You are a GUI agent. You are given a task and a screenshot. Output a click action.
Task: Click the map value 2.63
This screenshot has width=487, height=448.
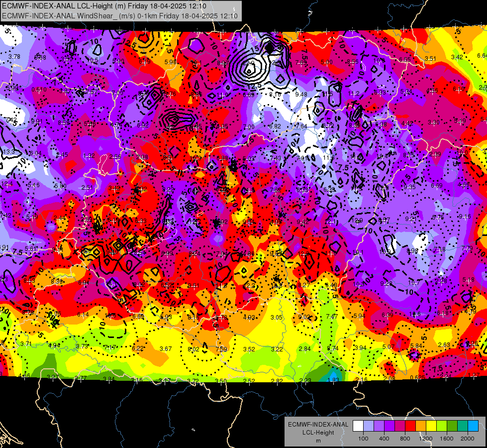[444, 345]
